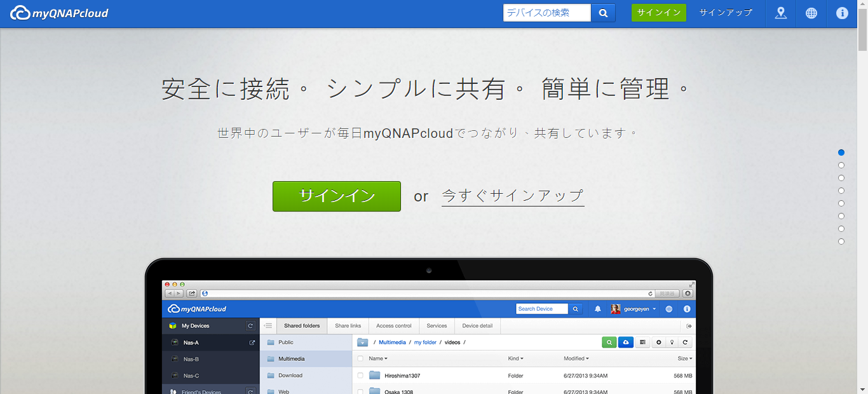Click the scrollbar up arrow
868x394 pixels.
coord(862,4)
